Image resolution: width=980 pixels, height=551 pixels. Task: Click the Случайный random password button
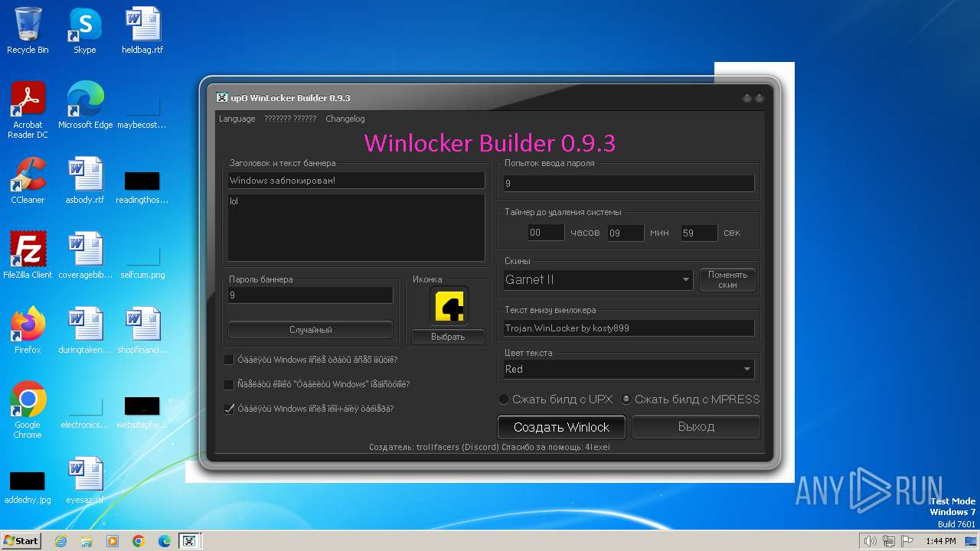[x=310, y=330]
